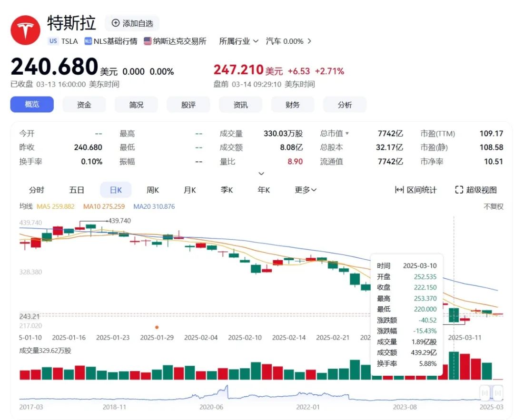Click the tooltip 涨跌幅 -15.43% value
The image size is (514, 420).
(425, 331)
